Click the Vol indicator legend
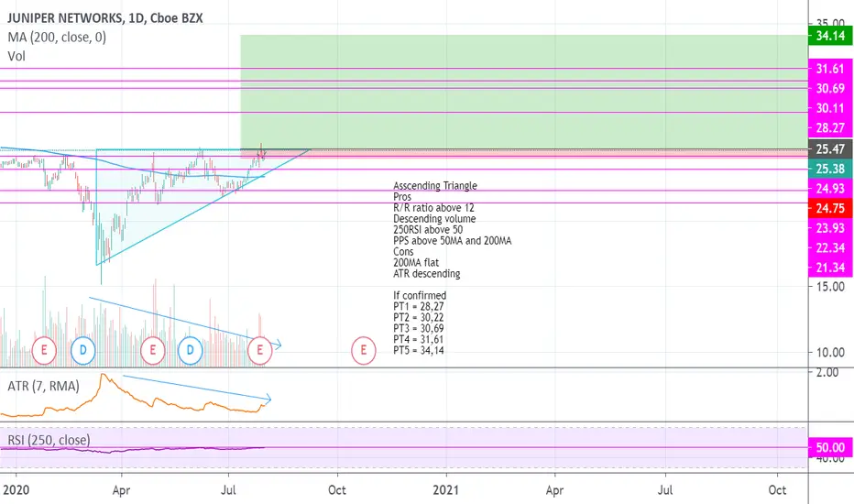The image size is (854, 504). coord(16,56)
